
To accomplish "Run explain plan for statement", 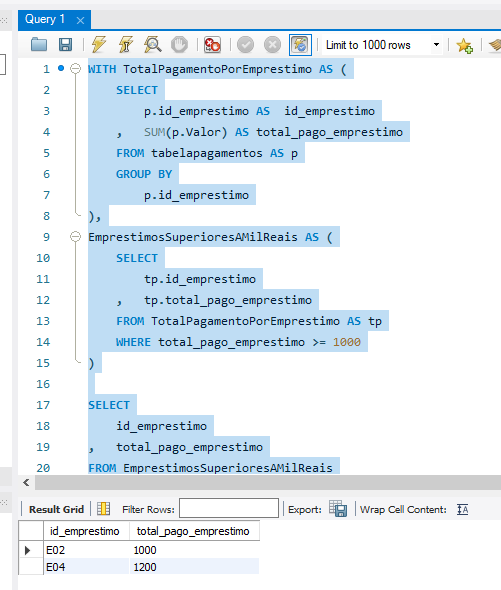I will pyautogui.click(x=152, y=45).
